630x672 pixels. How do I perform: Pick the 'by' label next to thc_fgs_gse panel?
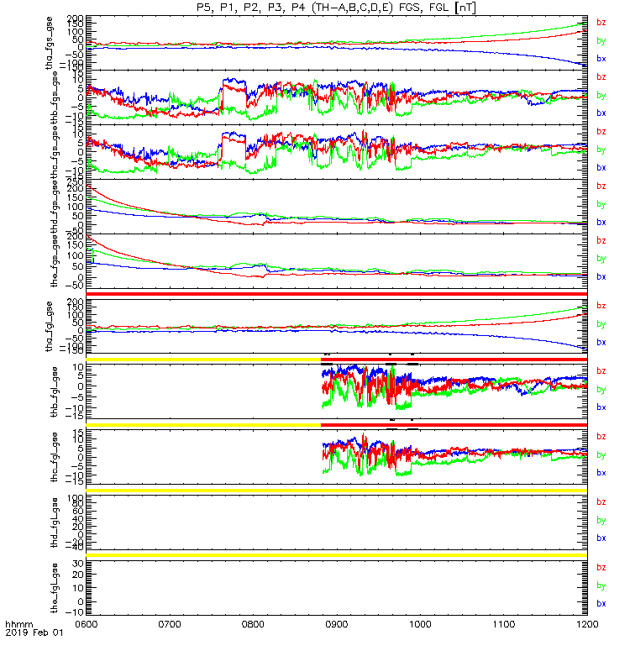tap(601, 150)
